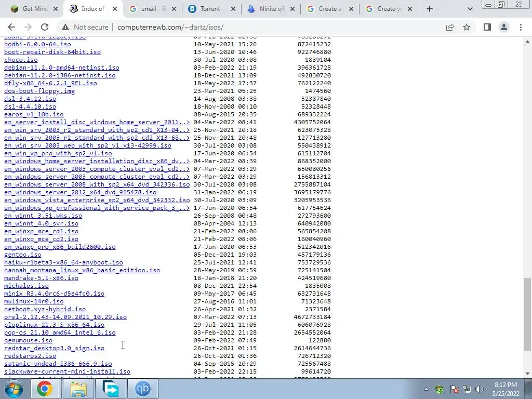Open Windows Start menu

[14, 389]
